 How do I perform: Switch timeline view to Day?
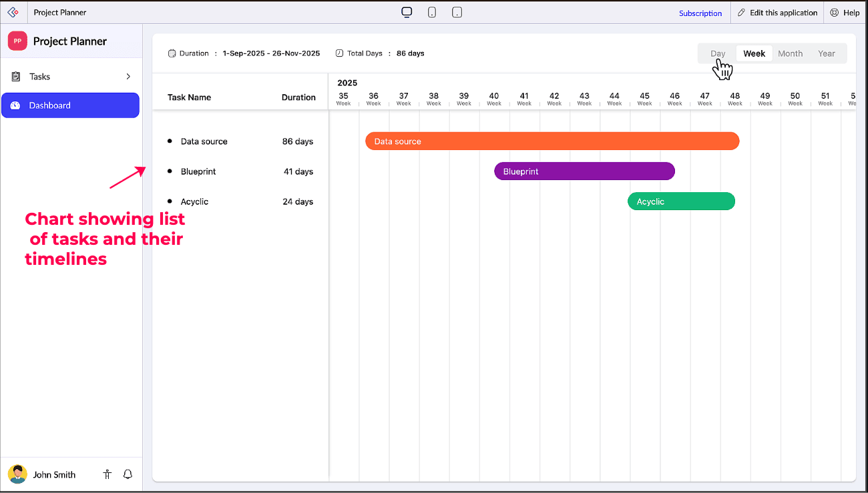[718, 53]
